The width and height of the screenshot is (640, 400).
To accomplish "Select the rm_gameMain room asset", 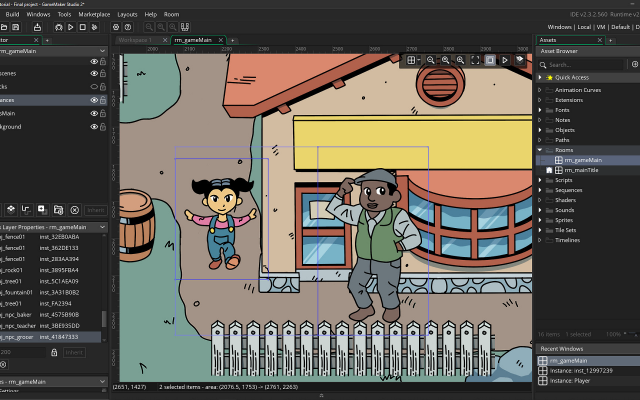I will [x=583, y=160].
